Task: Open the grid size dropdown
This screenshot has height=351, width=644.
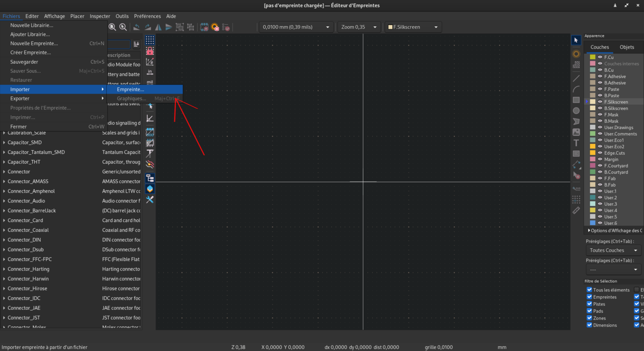Action: (296, 27)
